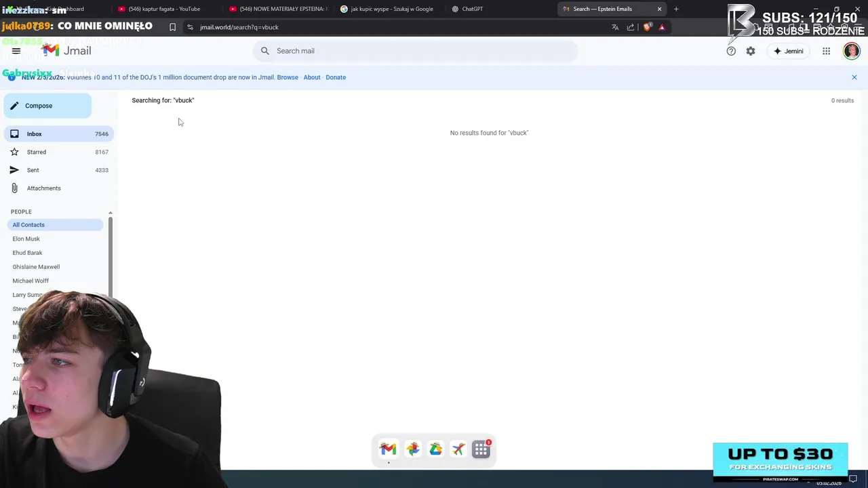Click the '0 results' count text
Image resolution: width=868 pixels, height=488 pixels.
coord(842,100)
